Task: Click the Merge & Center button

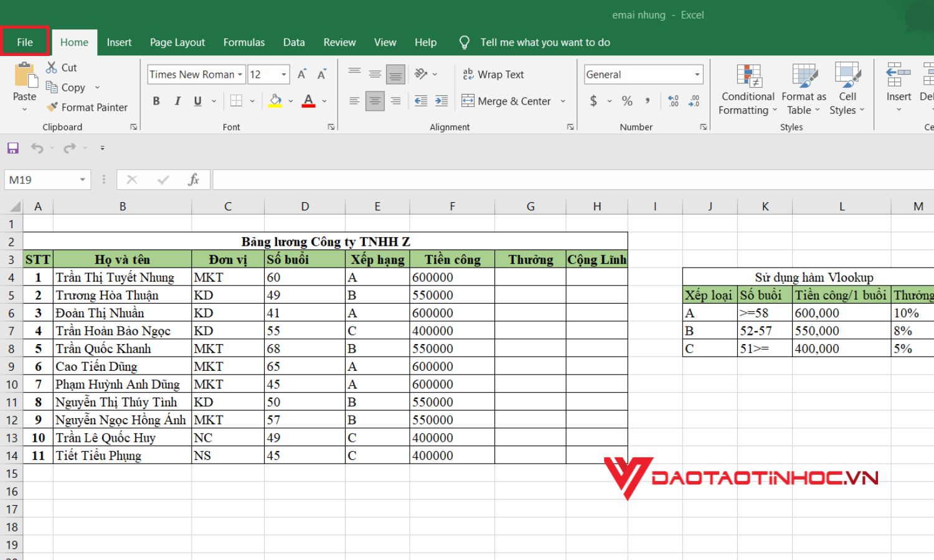Action: [x=506, y=101]
